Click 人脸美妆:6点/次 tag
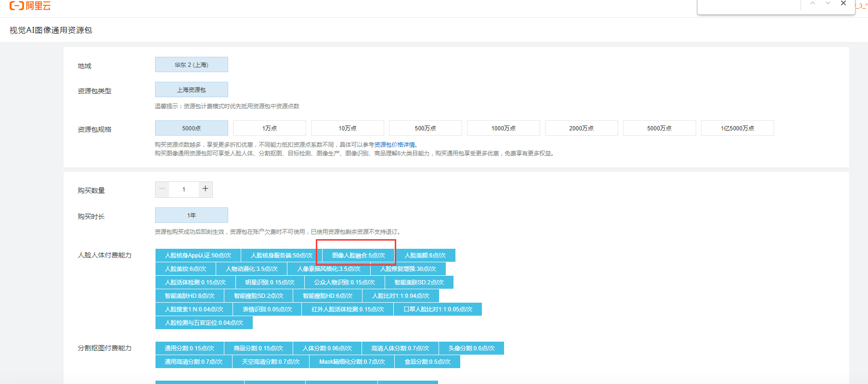Image resolution: width=868 pixels, height=384 pixels. pyautogui.click(x=185, y=269)
